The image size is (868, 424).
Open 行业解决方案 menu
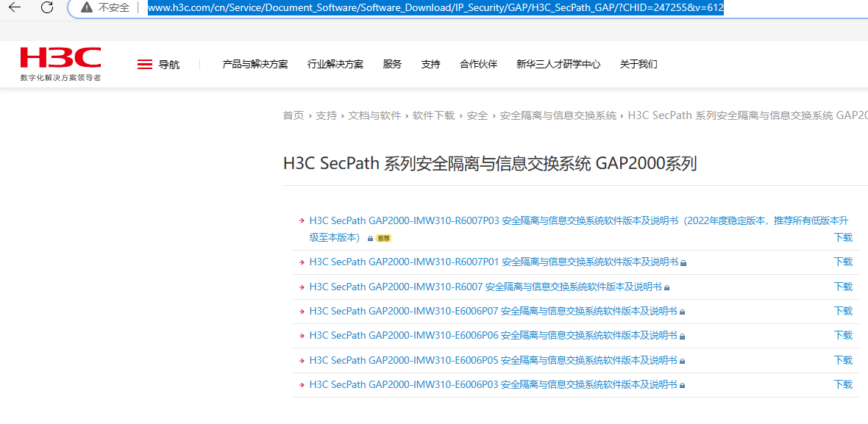(335, 64)
